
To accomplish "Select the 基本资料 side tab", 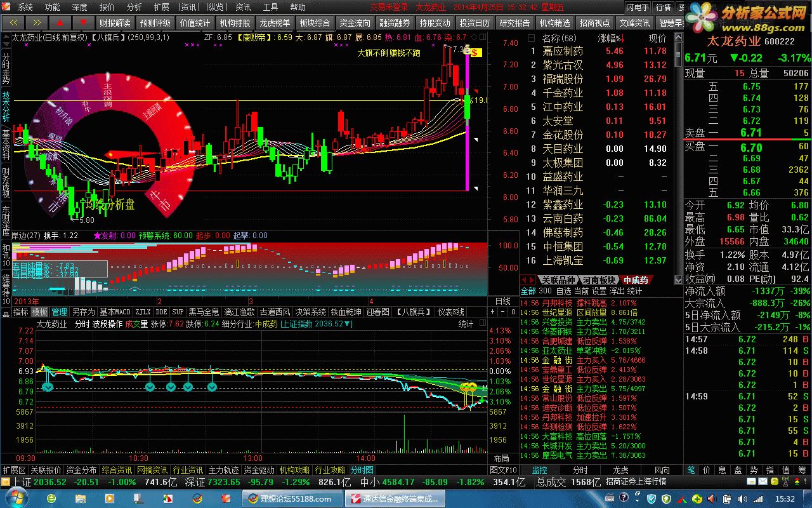I will coord(6,144).
